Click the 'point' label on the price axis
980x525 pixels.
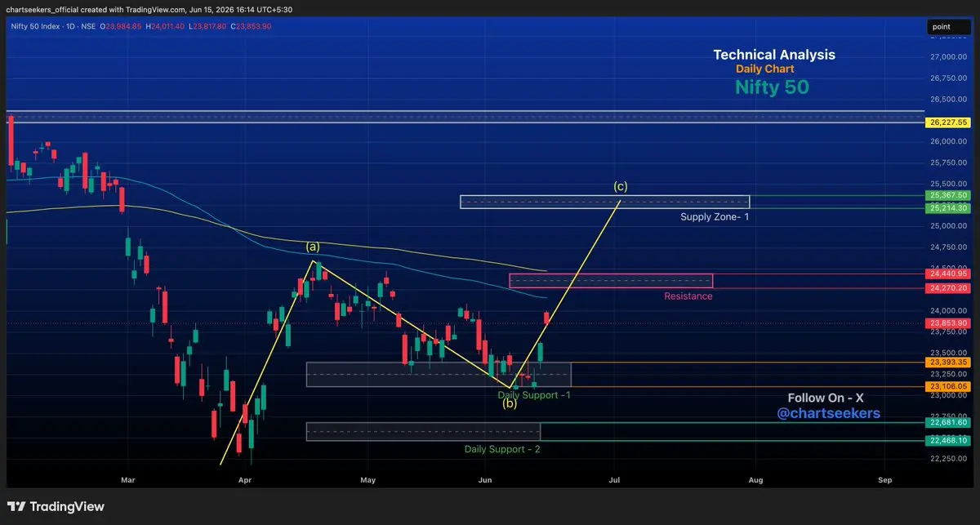point(949,27)
